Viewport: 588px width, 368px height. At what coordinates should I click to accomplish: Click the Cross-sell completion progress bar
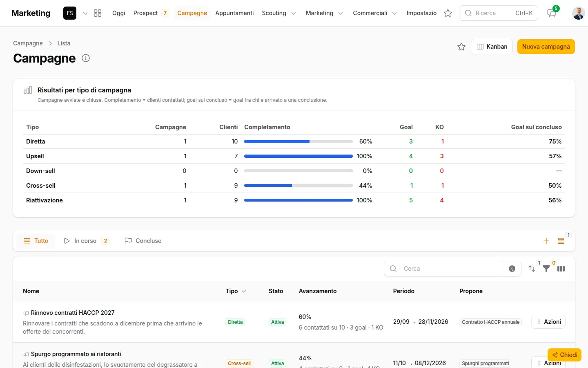coord(298,186)
